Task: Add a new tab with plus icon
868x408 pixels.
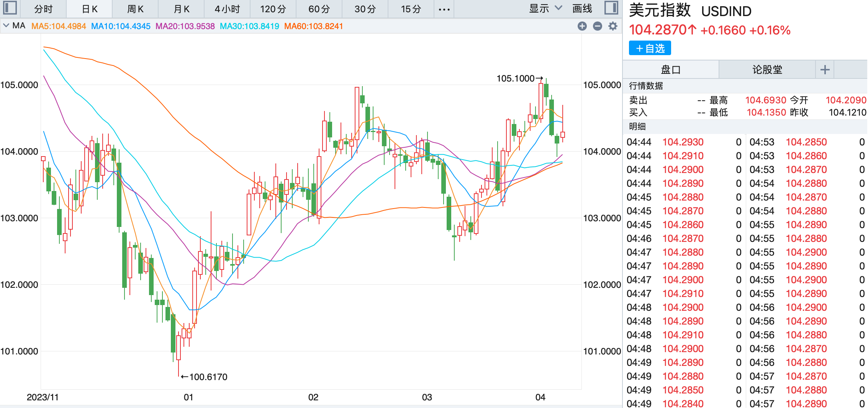Action: (x=825, y=70)
